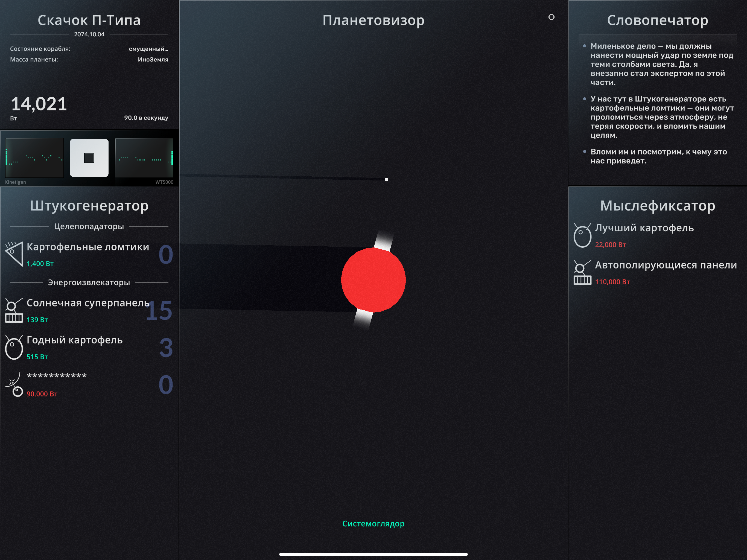
Task: Click the red planet in Планетовизор
Action: (373, 280)
